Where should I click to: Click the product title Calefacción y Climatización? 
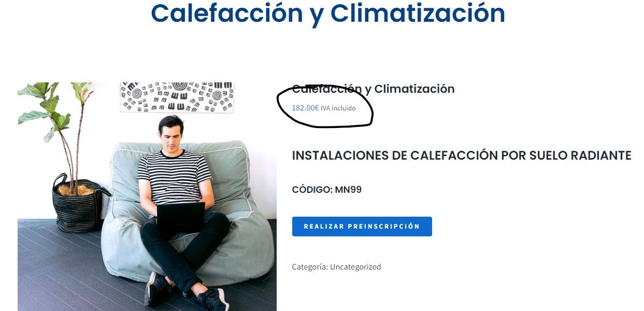coord(373,89)
